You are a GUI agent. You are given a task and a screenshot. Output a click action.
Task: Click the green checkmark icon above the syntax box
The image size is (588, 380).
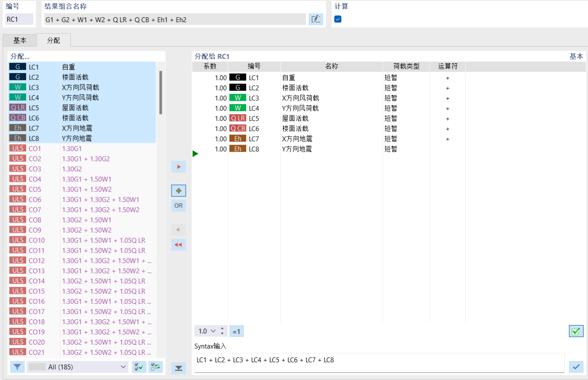(x=576, y=331)
